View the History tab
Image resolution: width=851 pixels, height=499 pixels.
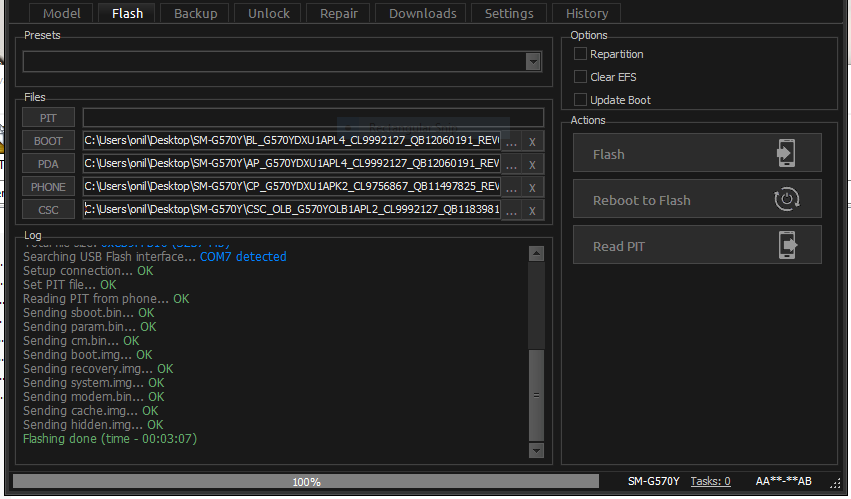[587, 13]
